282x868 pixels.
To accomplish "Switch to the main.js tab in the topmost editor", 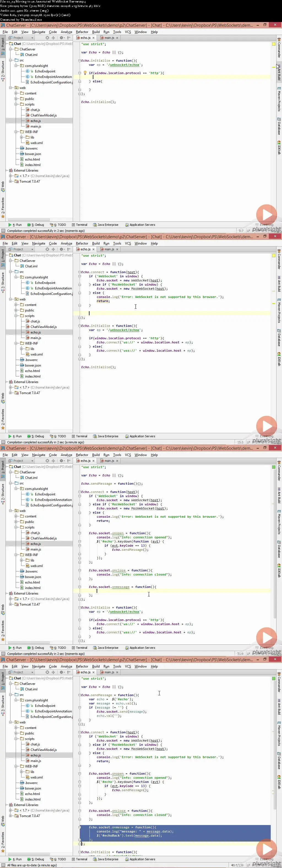I will pyautogui.click(x=109, y=38).
